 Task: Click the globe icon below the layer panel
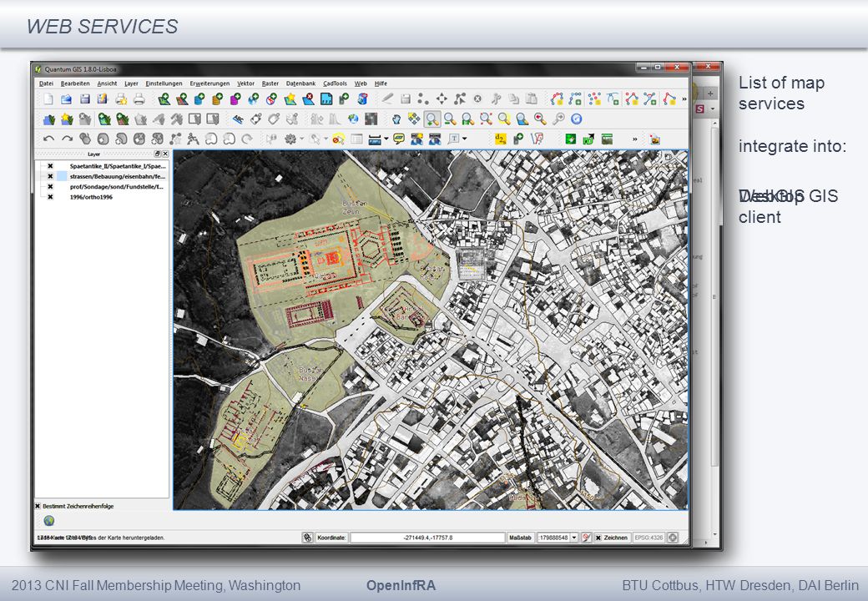coord(49,521)
